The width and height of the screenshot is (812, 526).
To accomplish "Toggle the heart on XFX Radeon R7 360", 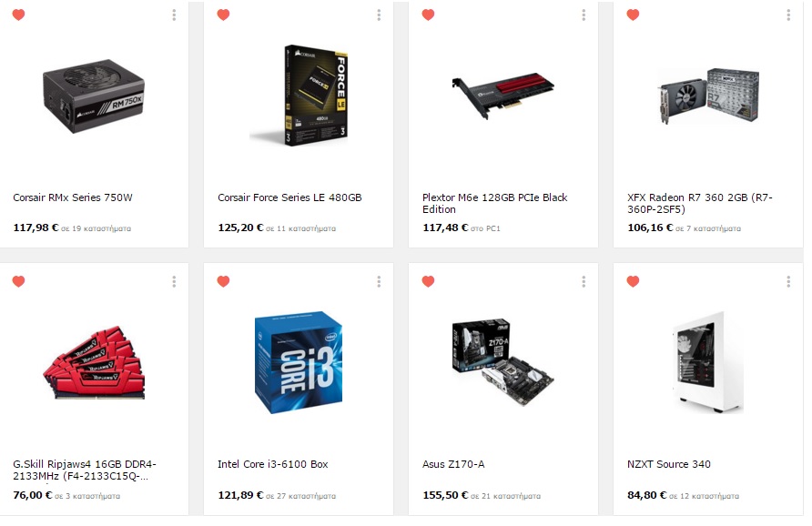I will tap(633, 15).
